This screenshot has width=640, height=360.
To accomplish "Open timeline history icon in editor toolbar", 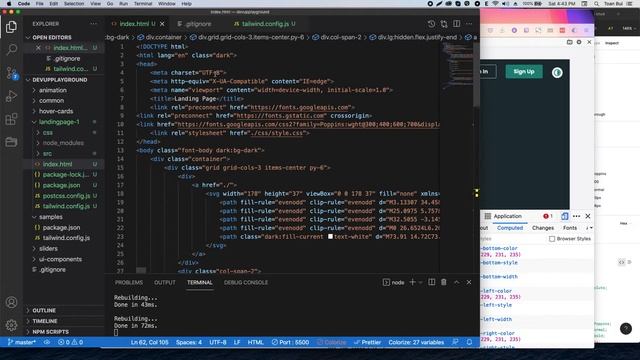I will pos(431,24).
